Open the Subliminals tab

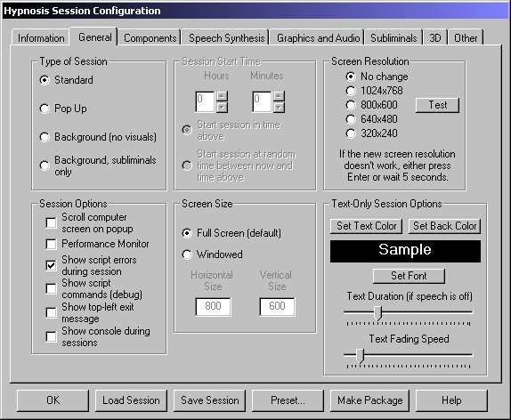[393, 37]
